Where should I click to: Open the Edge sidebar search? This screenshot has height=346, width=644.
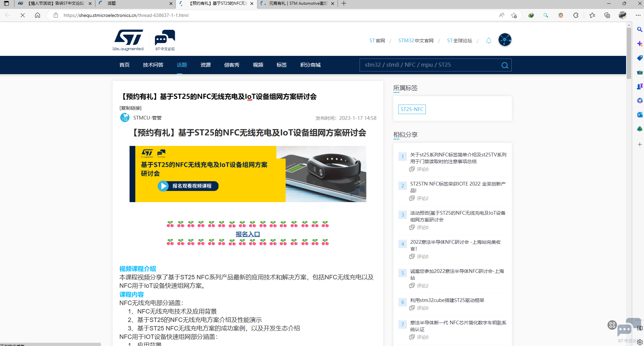(x=640, y=29)
